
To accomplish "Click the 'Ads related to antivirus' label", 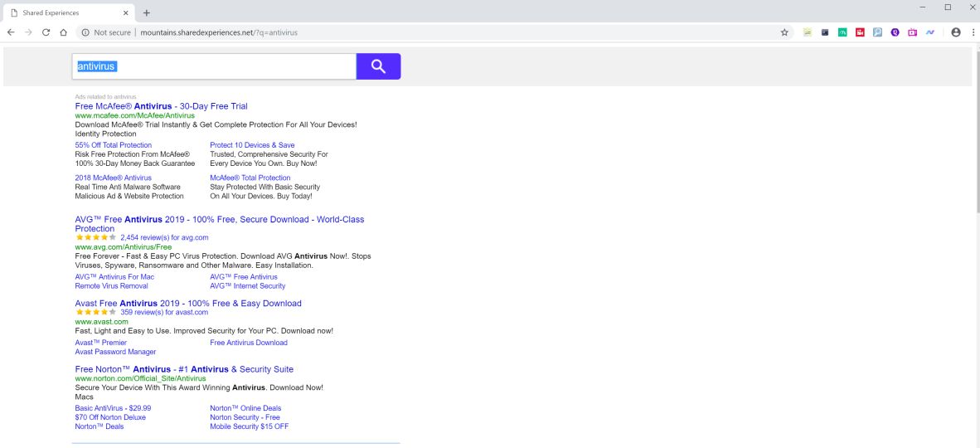I will click(105, 97).
